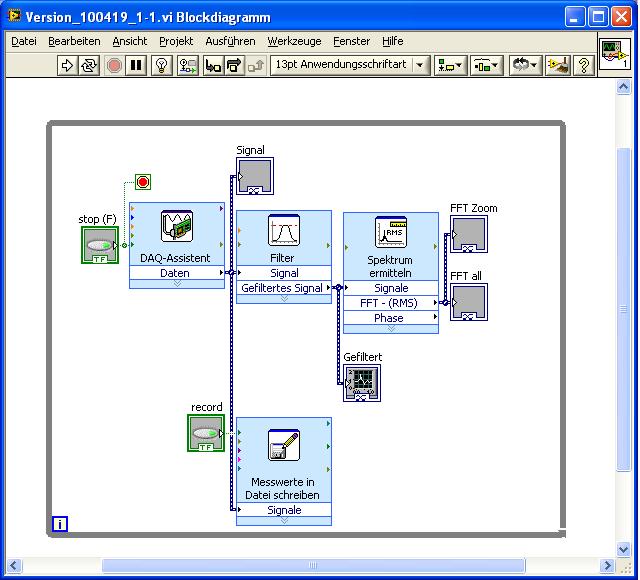Click the Signale input of Spektrum ermitteln
Screen dimensions: 640x580
pyautogui.click(x=391, y=288)
